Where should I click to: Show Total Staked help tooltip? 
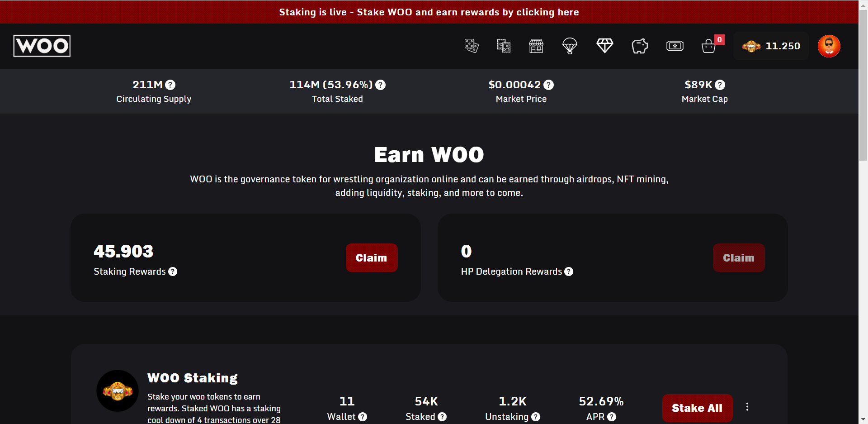(x=381, y=85)
